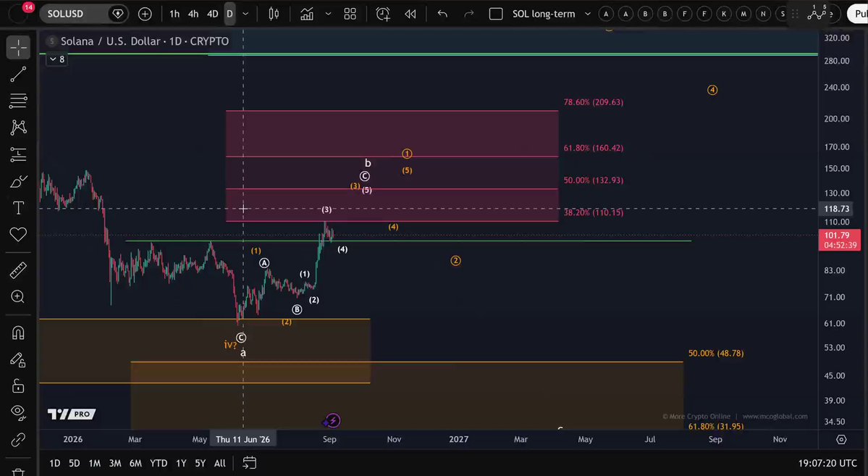Select the YTD date range
This screenshot has height=476, width=868.
[x=159, y=463]
